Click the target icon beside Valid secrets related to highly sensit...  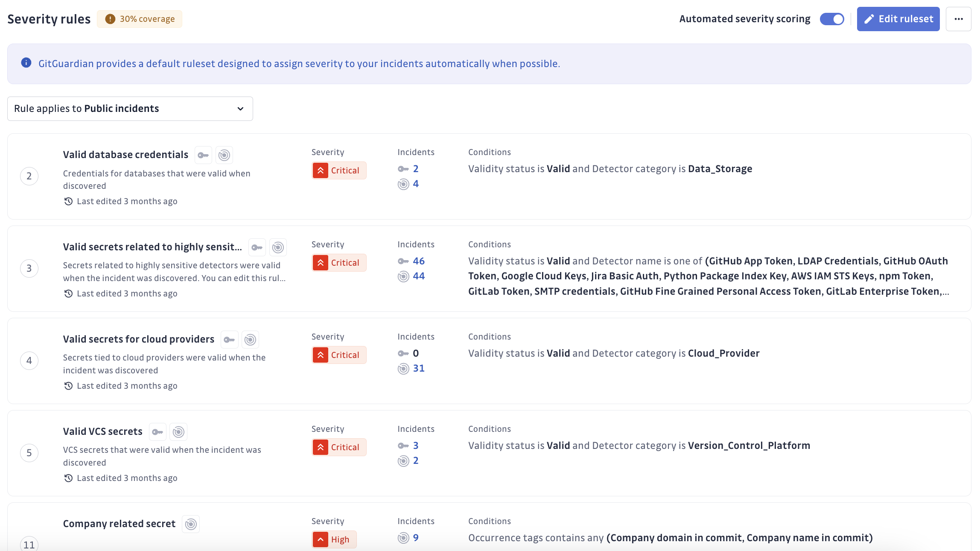point(278,247)
